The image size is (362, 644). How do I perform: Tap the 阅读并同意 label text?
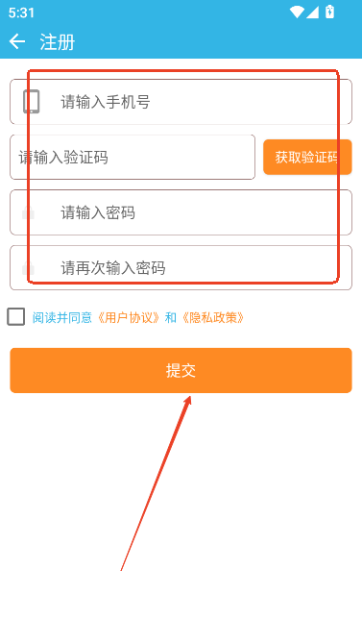click(x=62, y=317)
